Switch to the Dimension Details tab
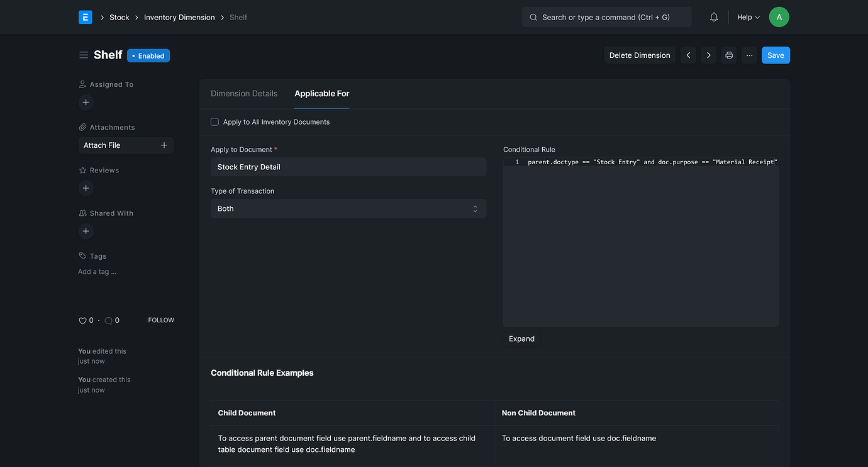Viewport: 868px width, 467px height. tap(244, 93)
